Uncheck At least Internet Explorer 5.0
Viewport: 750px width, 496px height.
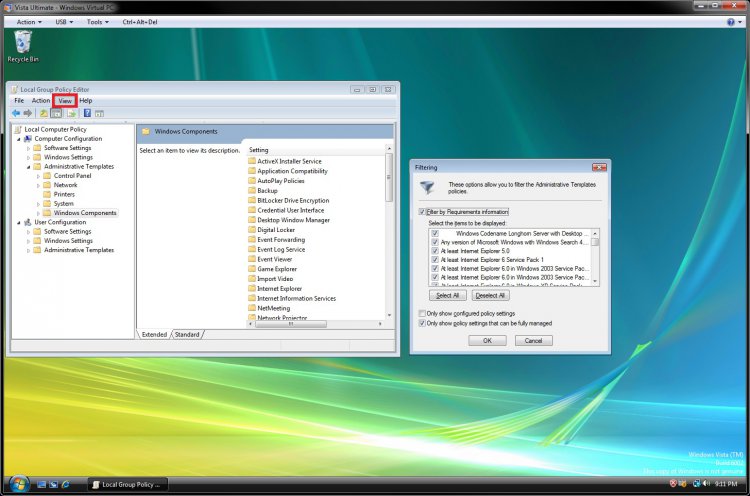(x=435, y=251)
